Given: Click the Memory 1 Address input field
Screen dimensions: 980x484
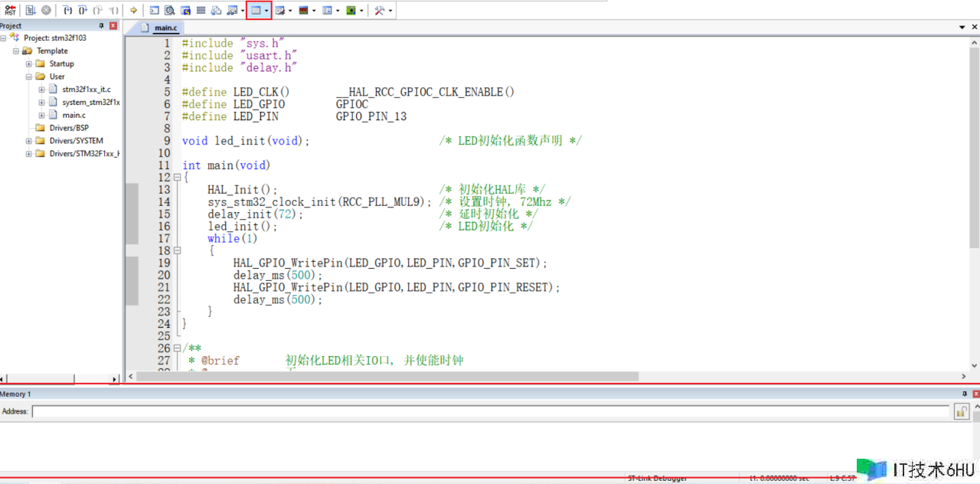Looking at the screenshot, I should pyautogui.click(x=490, y=412).
